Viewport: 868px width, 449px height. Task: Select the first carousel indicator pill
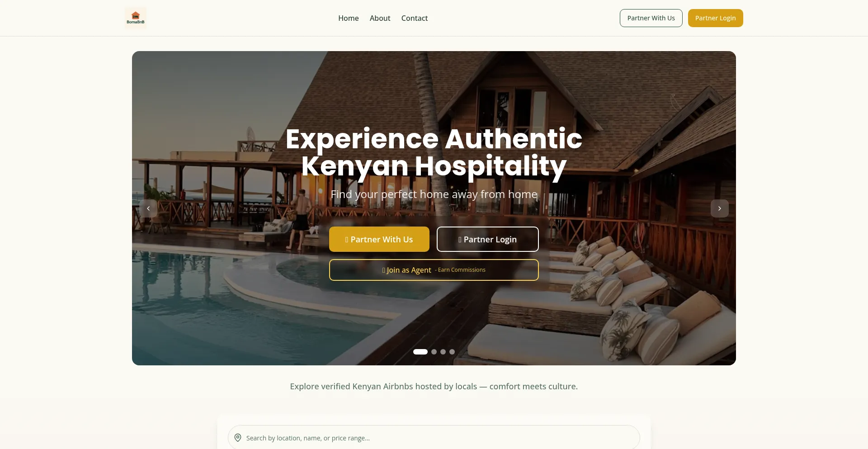420,352
